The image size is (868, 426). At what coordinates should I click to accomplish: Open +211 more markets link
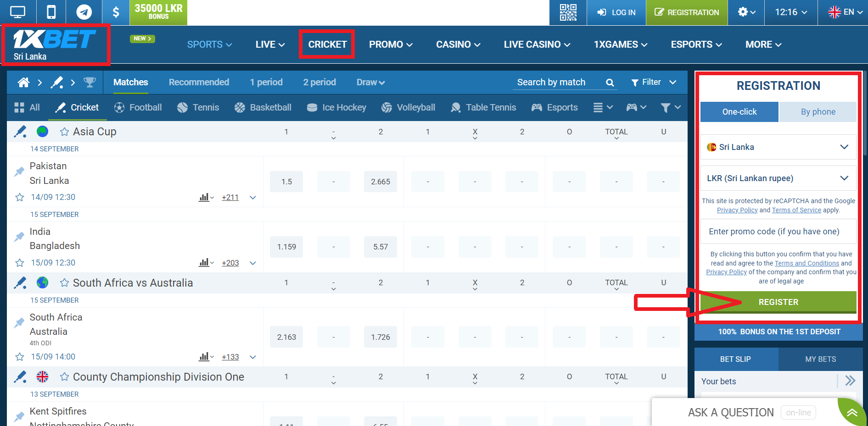tap(230, 198)
